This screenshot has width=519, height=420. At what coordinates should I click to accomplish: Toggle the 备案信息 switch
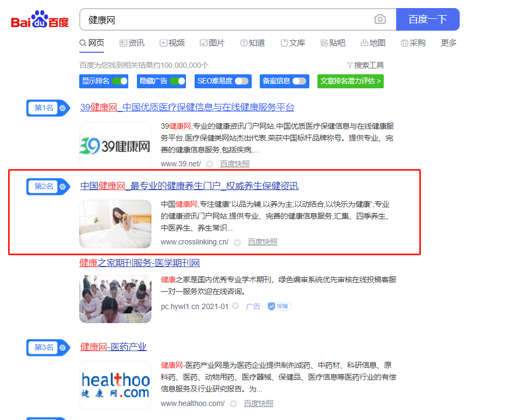point(299,81)
